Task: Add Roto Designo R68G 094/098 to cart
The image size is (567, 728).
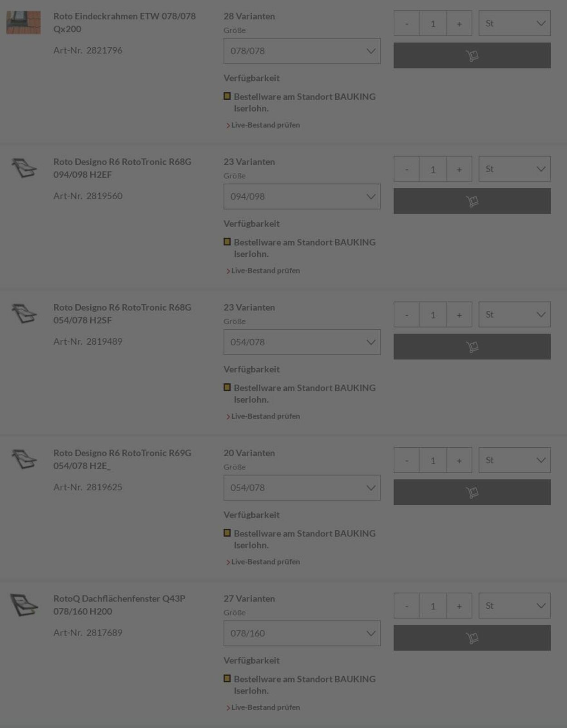Action: pos(472,201)
